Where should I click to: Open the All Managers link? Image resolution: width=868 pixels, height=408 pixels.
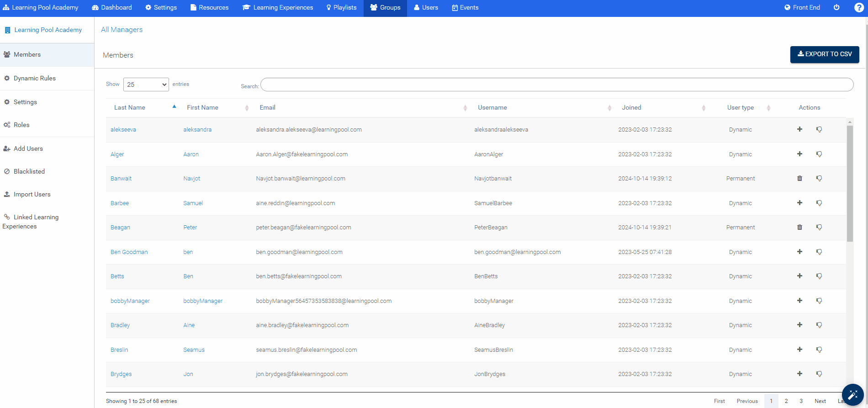pos(122,30)
